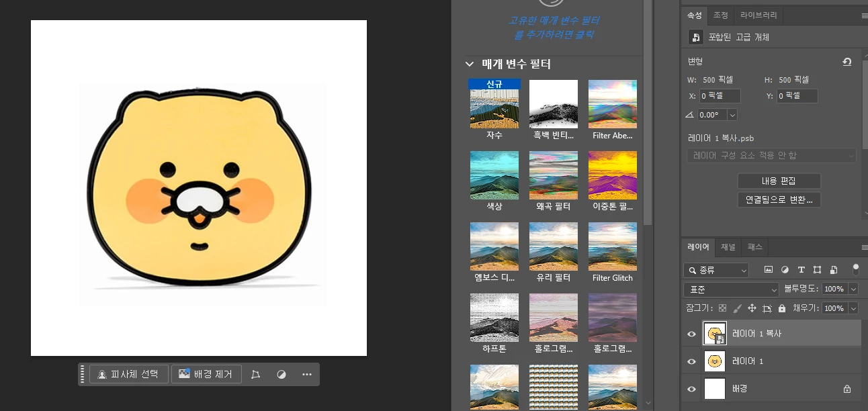Screen dimensions: 868x411
Task: Open the 채우기 fill slider dropdown
Action: point(854,308)
